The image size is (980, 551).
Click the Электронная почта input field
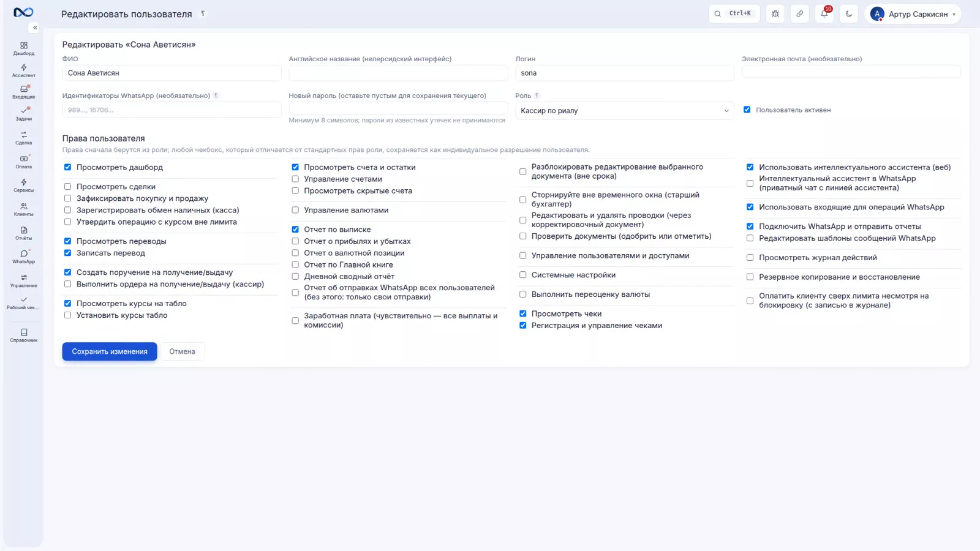(851, 72)
